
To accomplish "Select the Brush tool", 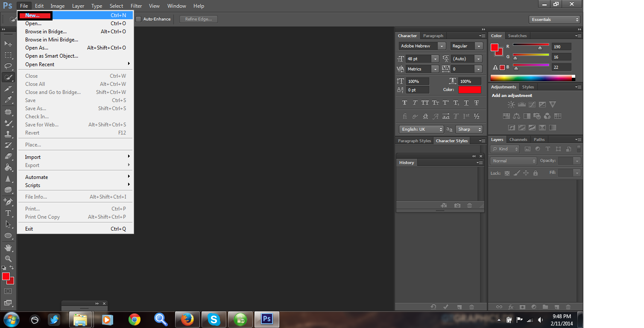I will click(8, 123).
